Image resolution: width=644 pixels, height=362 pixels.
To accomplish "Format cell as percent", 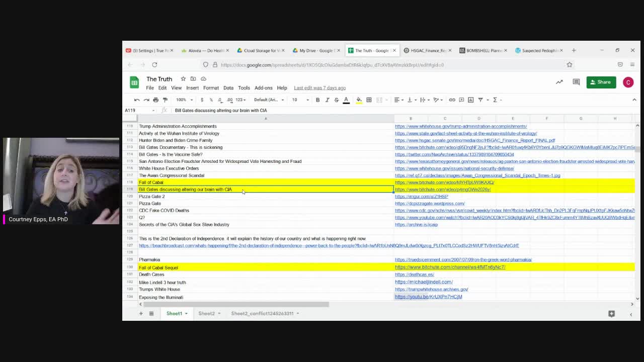I will pyautogui.click(x=211, y=100).
